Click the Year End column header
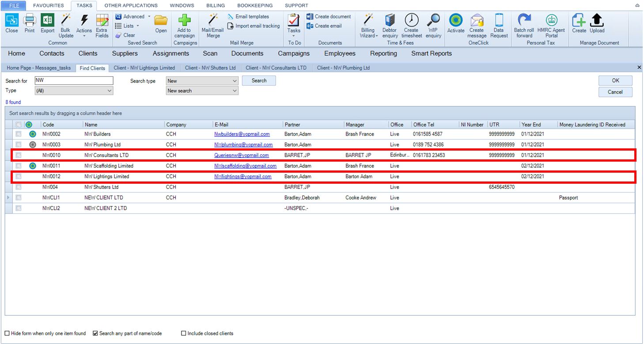 tap(538, 125)
